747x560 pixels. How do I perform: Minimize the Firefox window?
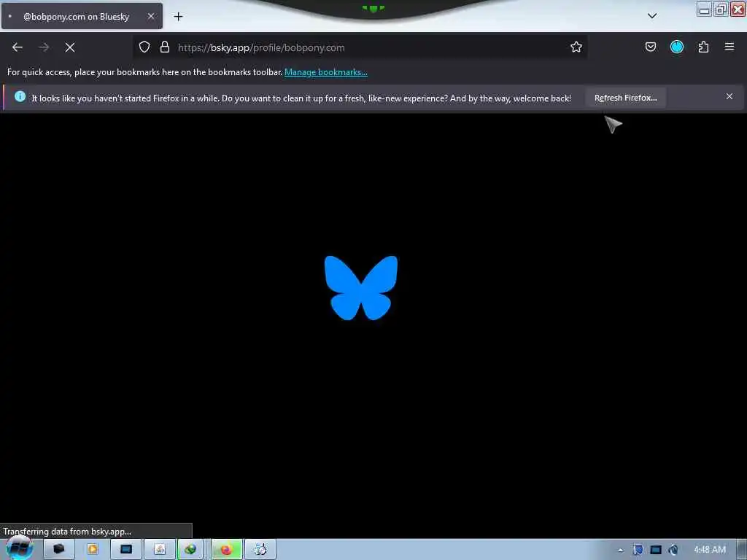(704, 9)
